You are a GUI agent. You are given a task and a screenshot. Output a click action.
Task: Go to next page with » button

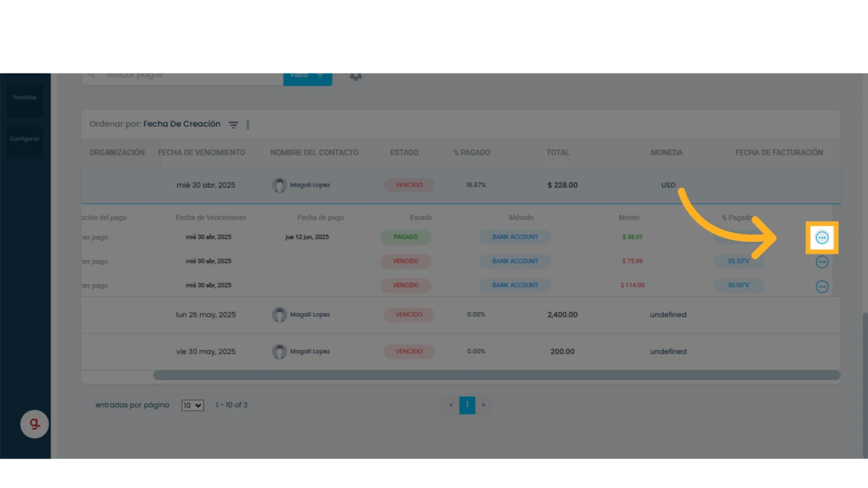(483, 405)
